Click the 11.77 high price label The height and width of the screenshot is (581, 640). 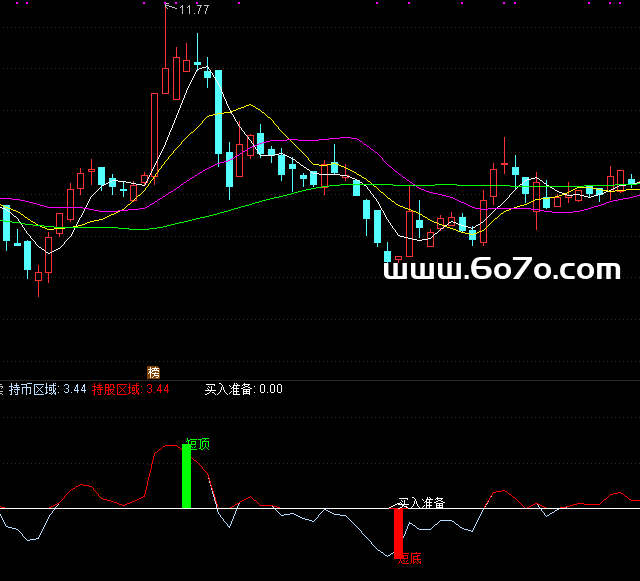point(193,10)
